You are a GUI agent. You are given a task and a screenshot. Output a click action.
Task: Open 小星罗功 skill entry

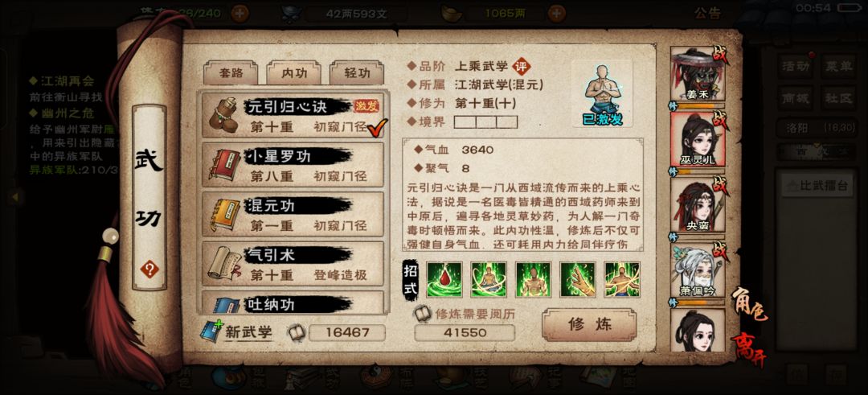click(293, 165)
